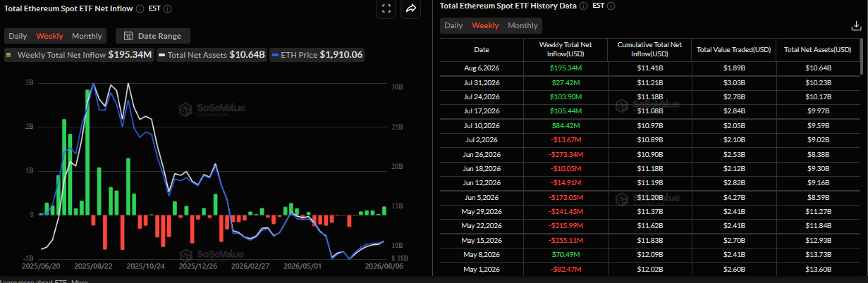Viewport: 868px width, 283px height.
Task: Toggle the Total Net Assets line series
Action: coord(212,55)
